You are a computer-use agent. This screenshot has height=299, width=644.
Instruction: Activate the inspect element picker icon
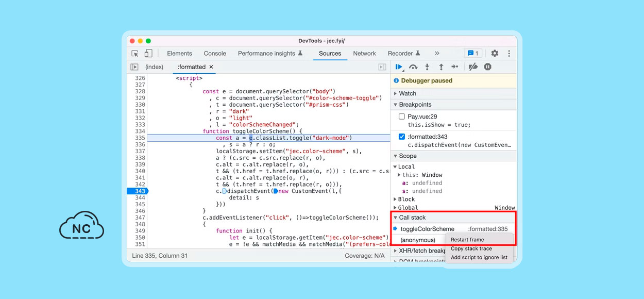(x=135, y=54)
